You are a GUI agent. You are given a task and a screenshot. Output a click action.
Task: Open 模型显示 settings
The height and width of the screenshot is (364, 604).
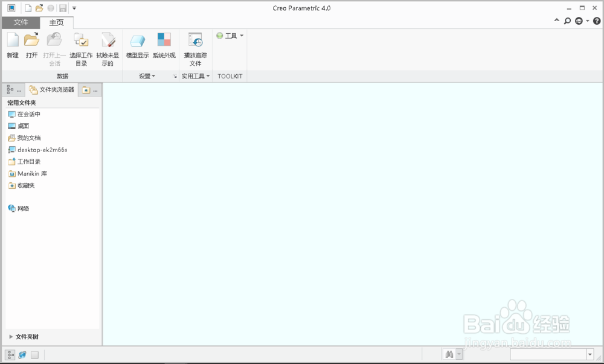pyautogui.click(x=138, y=45)
